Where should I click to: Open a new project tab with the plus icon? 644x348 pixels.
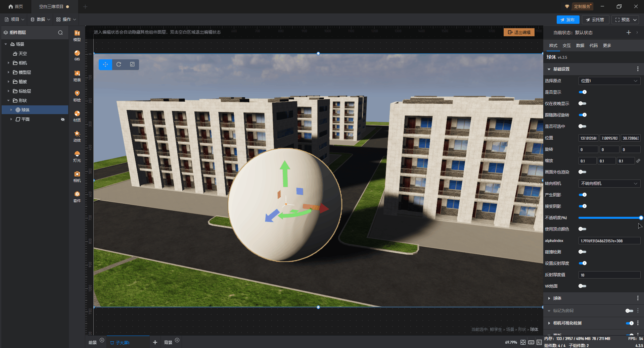click(85, 7)
